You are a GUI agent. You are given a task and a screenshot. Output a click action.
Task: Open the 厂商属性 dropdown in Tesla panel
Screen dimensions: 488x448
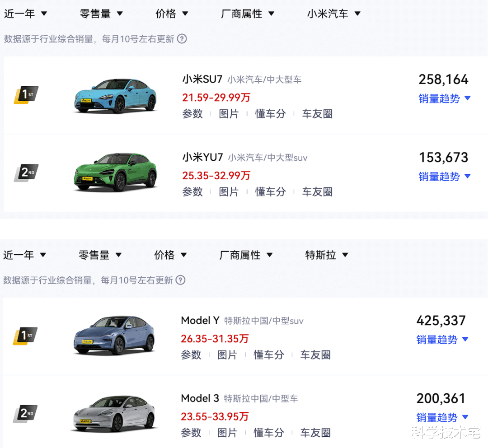click(246, 255)
